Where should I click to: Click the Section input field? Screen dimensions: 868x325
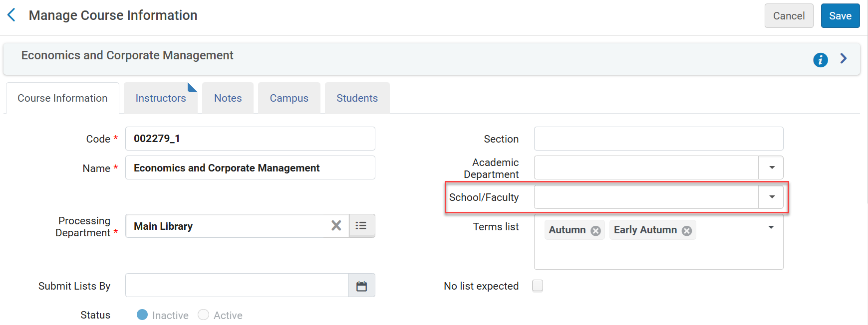(658, 139)
